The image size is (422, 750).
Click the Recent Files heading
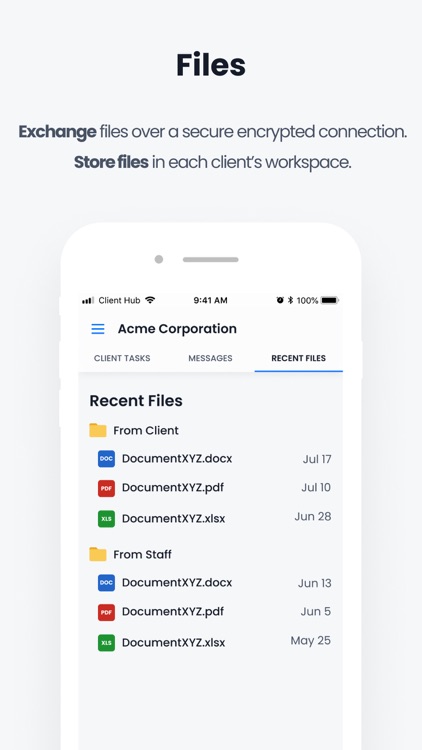136,401
